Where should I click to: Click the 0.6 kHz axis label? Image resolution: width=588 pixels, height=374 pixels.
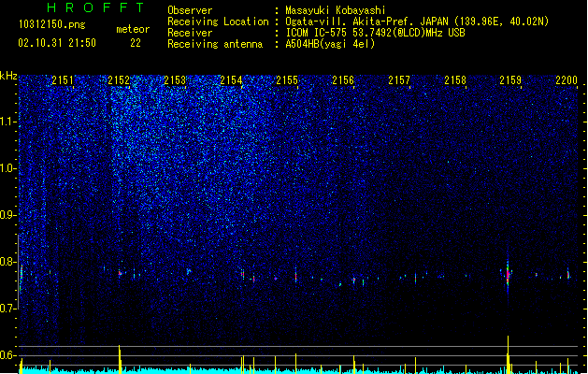(x=8, y=355)
